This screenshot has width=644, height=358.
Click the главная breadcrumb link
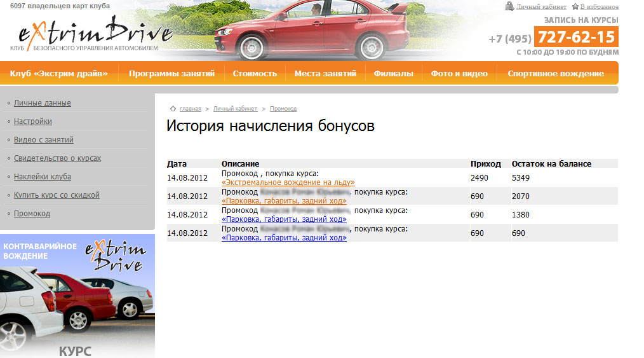191,109
